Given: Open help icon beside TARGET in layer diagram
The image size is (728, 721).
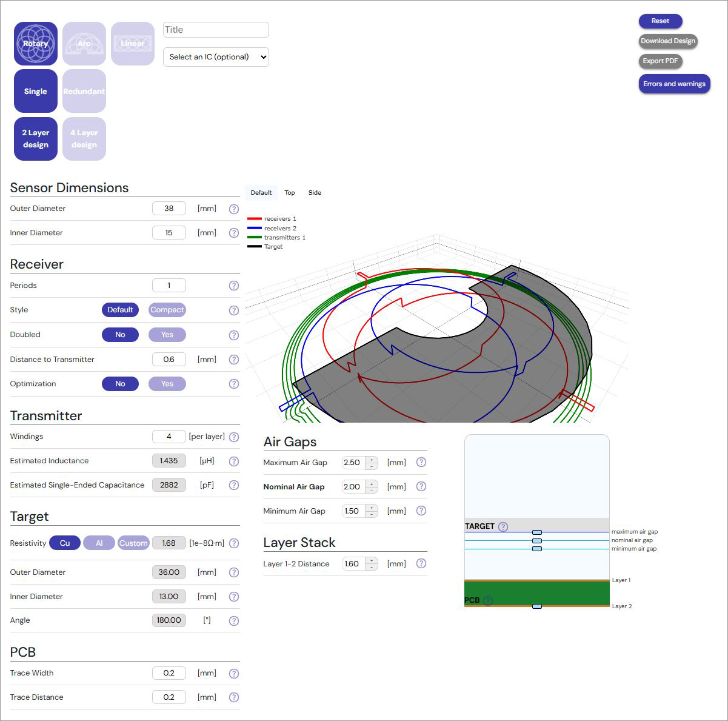Looking at the screenshot, I should (503, 527).
